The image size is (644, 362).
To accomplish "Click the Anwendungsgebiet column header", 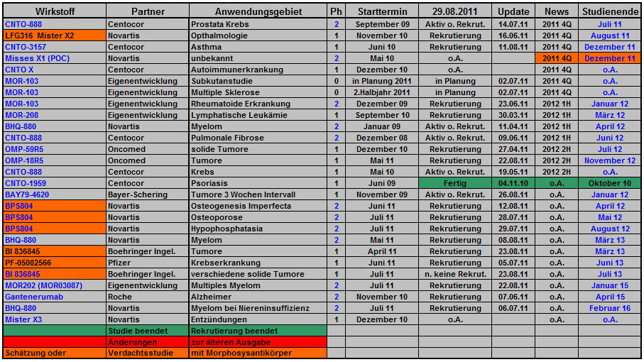I will pos(258,11).
